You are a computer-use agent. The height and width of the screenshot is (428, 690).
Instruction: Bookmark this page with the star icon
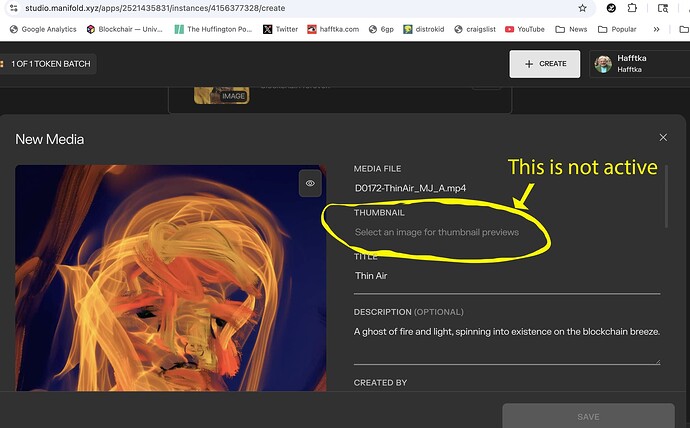[583, 8]
